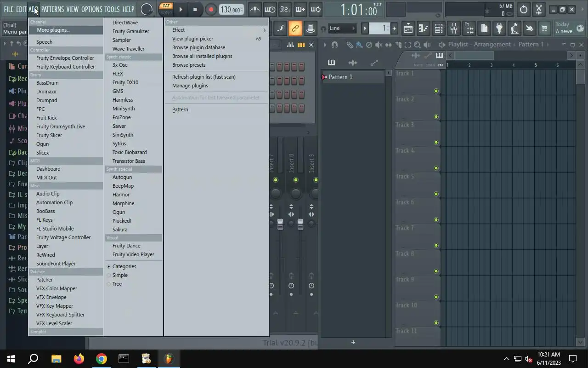Click the Stop button

(x=195, y=9)
